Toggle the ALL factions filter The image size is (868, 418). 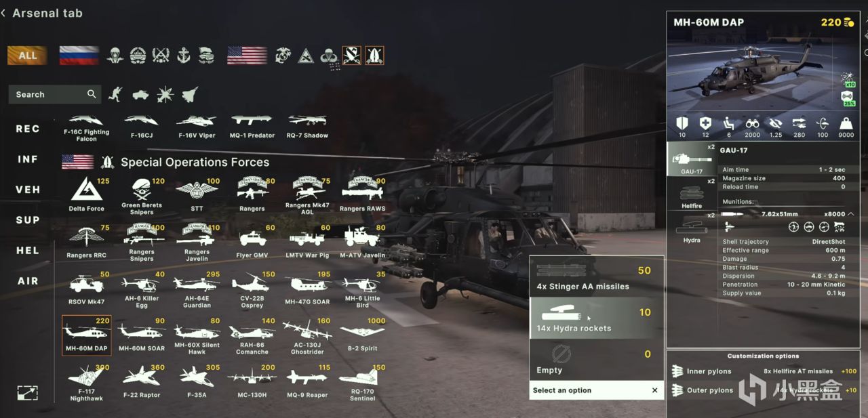pyautogui.click(x=27, y=56)
